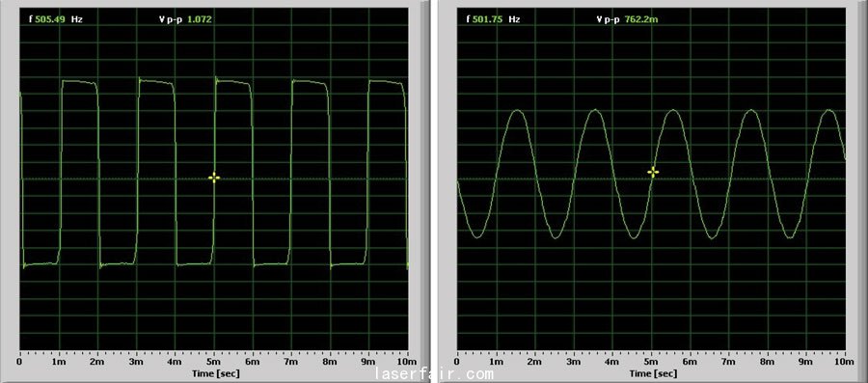868x383 pixels.
Task: Click 9m tick on left time axis
Action: (368, 362)
